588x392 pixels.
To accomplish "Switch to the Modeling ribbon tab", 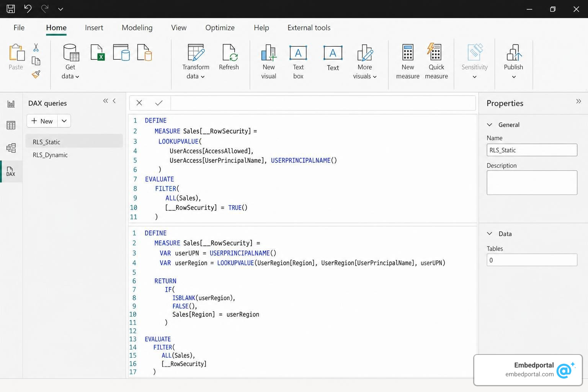I will [x=137, y=28].
